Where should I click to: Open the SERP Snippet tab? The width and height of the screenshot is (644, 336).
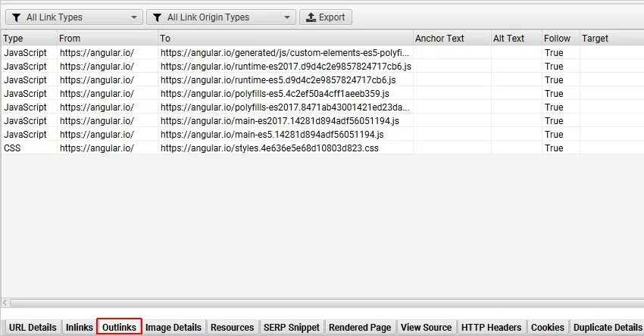pyautogui.click(x=292, y=327)
